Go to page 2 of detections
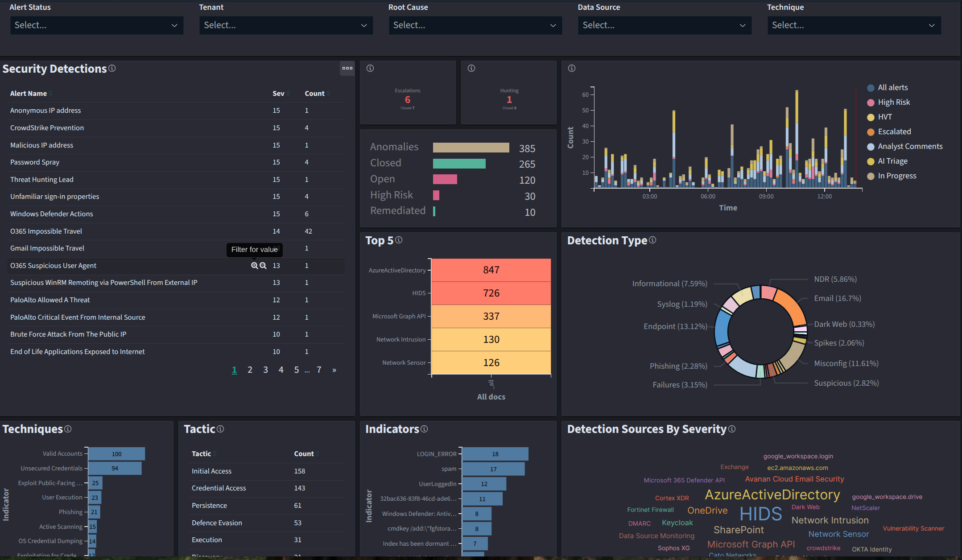This screenshot has width=962, height=560. coord(250,370)
